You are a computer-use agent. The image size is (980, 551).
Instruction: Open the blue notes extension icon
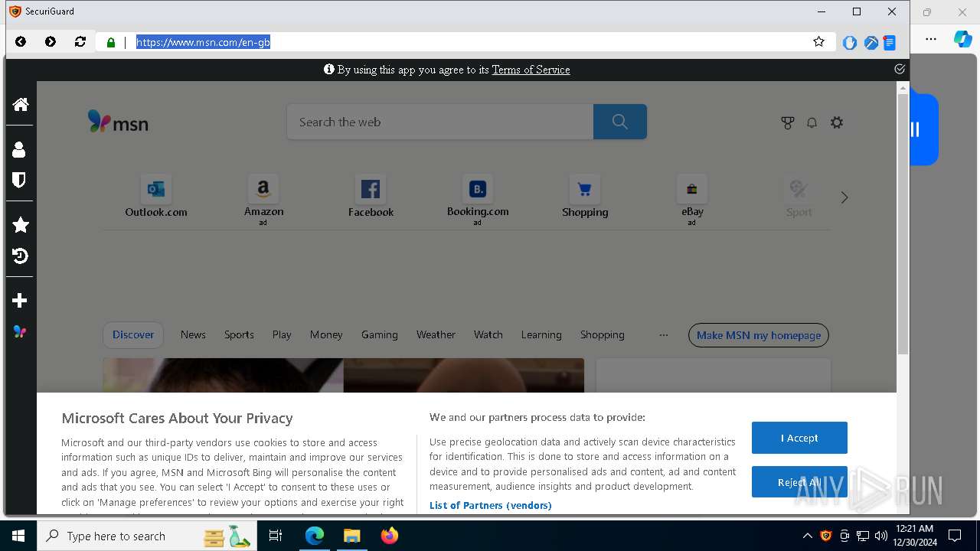point(890,43)
